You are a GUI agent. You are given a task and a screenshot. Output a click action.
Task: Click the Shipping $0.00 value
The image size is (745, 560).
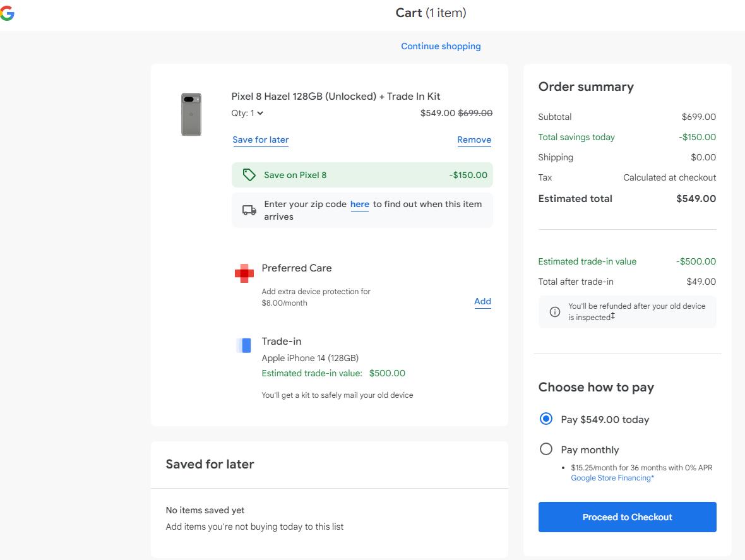(x=703, y=157)
